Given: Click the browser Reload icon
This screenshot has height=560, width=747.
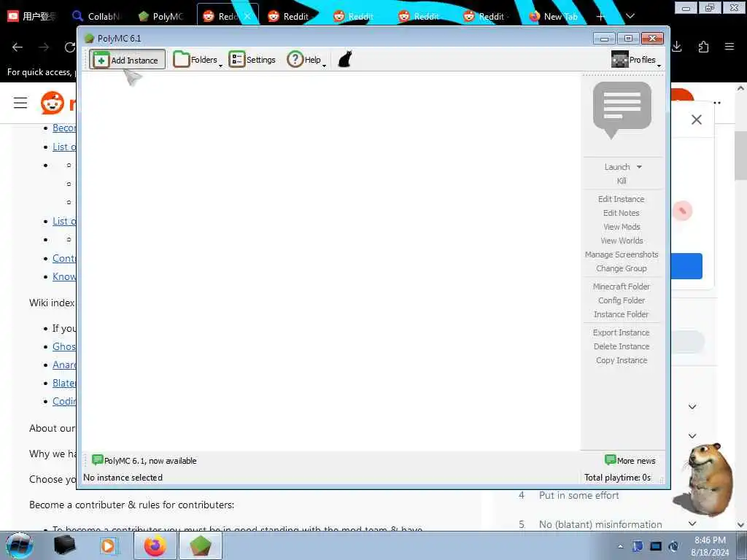Looking at the screenshot, I should coord(69,47).
